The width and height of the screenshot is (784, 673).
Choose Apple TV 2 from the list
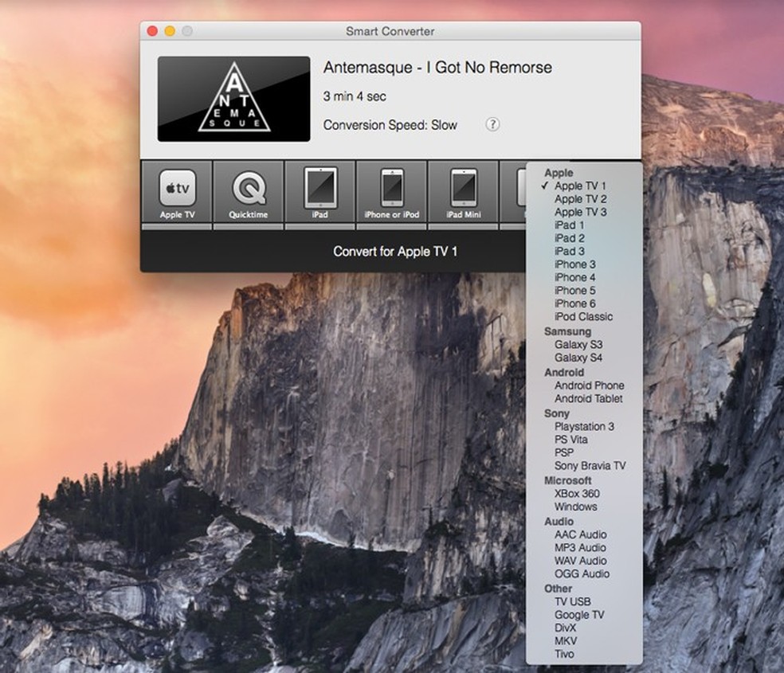pos(584,199)
